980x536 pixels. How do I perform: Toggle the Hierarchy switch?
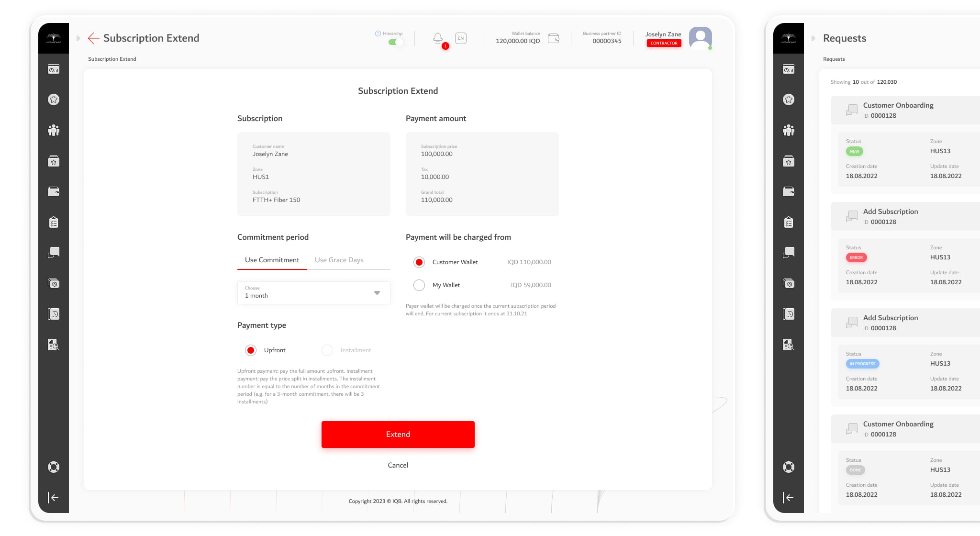coord(395,42)
